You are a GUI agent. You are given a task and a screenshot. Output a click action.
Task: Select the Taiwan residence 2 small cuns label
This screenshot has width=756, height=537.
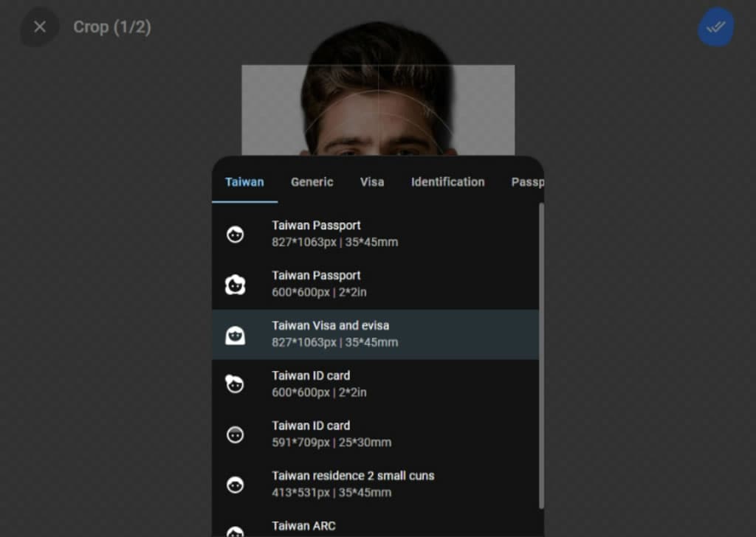point(353,476)
